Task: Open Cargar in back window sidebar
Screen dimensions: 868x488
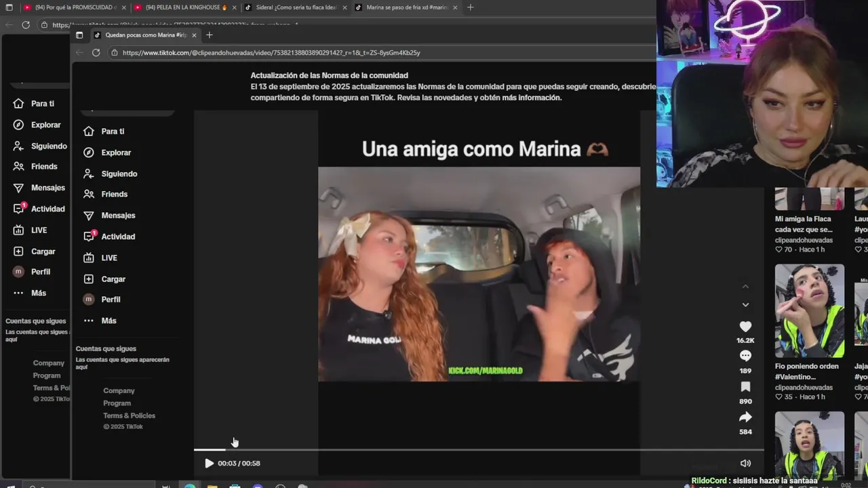Action: [x=35, y=251]
